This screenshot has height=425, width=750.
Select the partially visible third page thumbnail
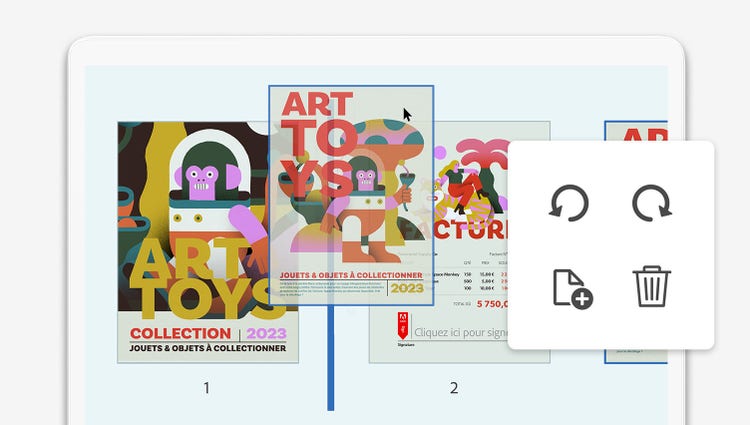pos(636,130)
